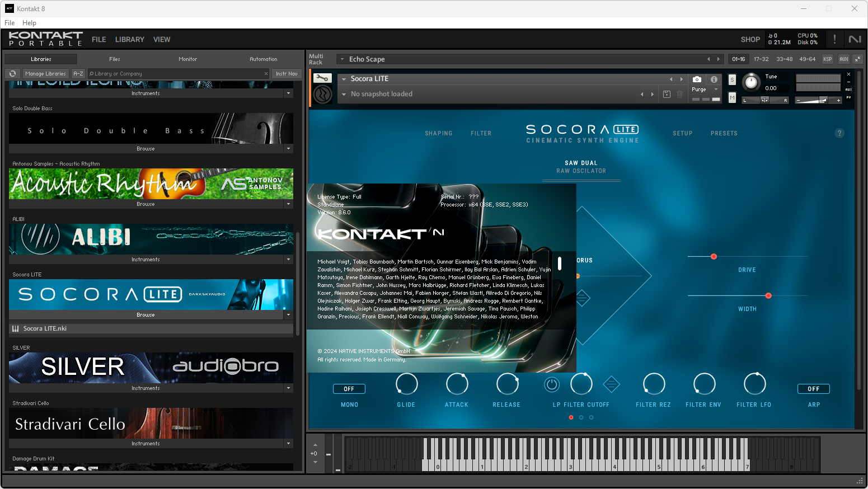Open the File menu in title bar
This screenshot has height=489, width=868.
(10, 23)
